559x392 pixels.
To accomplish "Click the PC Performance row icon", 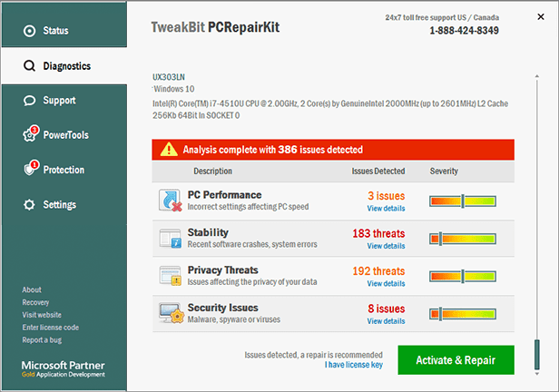I will pos(170,201).
